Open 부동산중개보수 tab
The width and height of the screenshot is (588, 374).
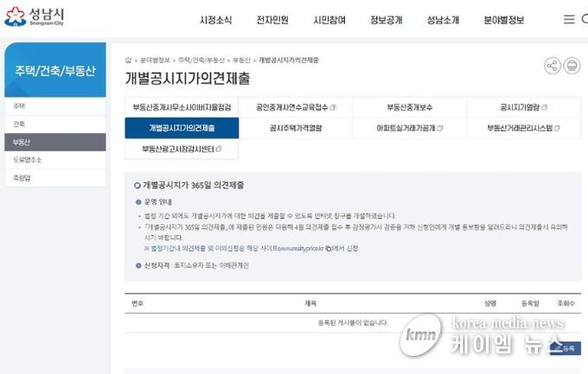[410, 108]
